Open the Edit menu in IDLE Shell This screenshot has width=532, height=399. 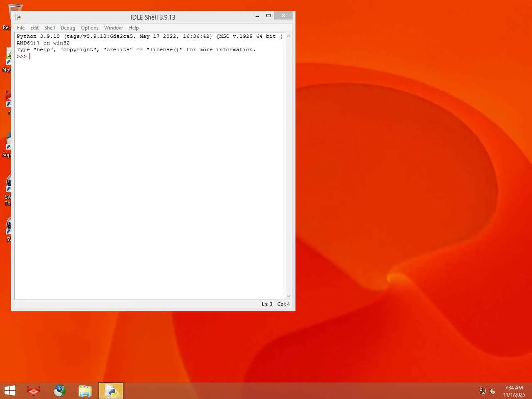(34, 28)
